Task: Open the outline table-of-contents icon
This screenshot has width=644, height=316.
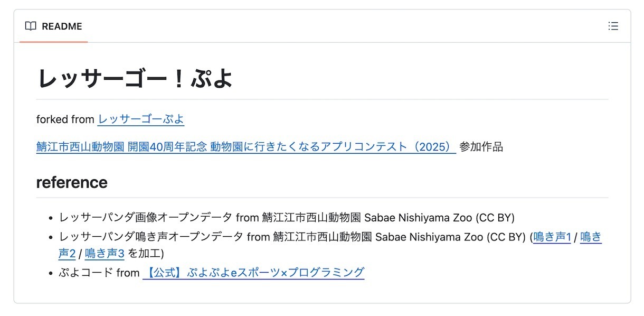Action: [613, 26]
